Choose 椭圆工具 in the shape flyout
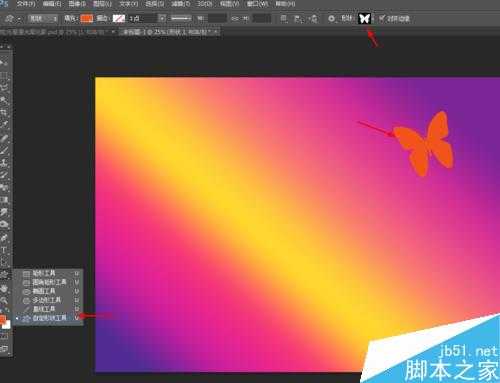Viewport: 500px width, 383px height. click(x=49, y=291)
